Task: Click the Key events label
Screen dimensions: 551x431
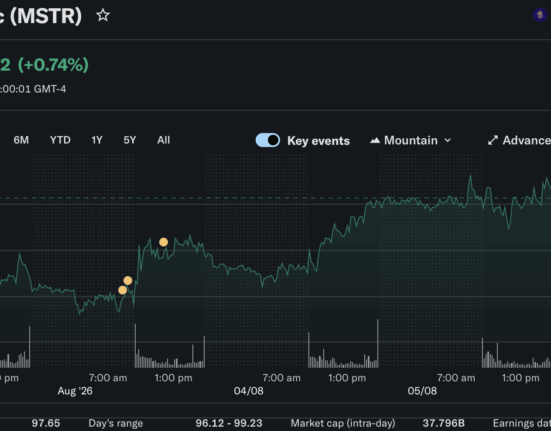Action: 318,141
